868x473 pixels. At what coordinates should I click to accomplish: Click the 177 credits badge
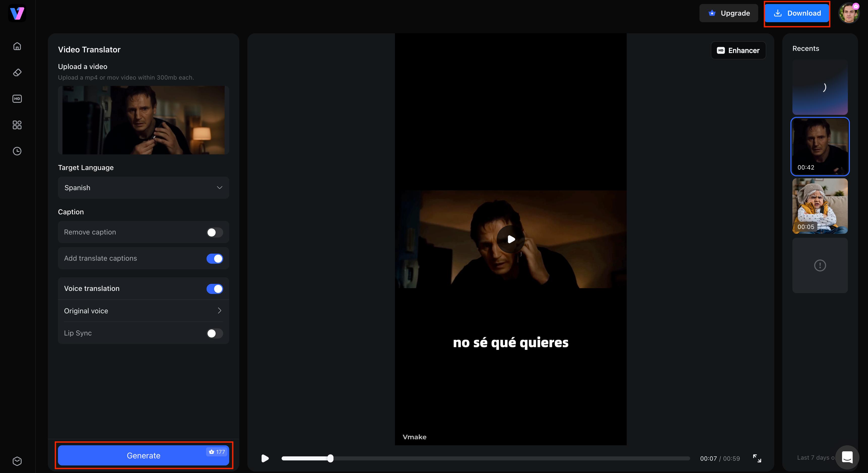217,452
